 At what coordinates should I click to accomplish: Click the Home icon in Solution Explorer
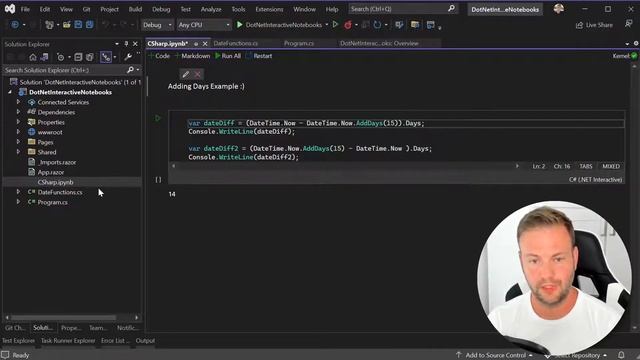(x=33, y=57)
